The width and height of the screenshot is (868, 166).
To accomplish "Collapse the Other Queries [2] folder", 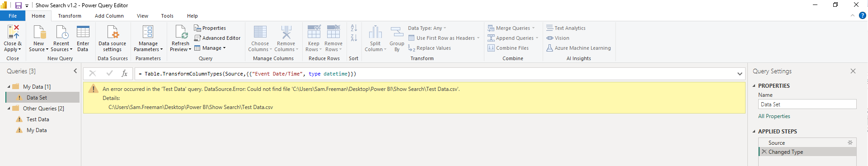I will click(x=9, y=108).
